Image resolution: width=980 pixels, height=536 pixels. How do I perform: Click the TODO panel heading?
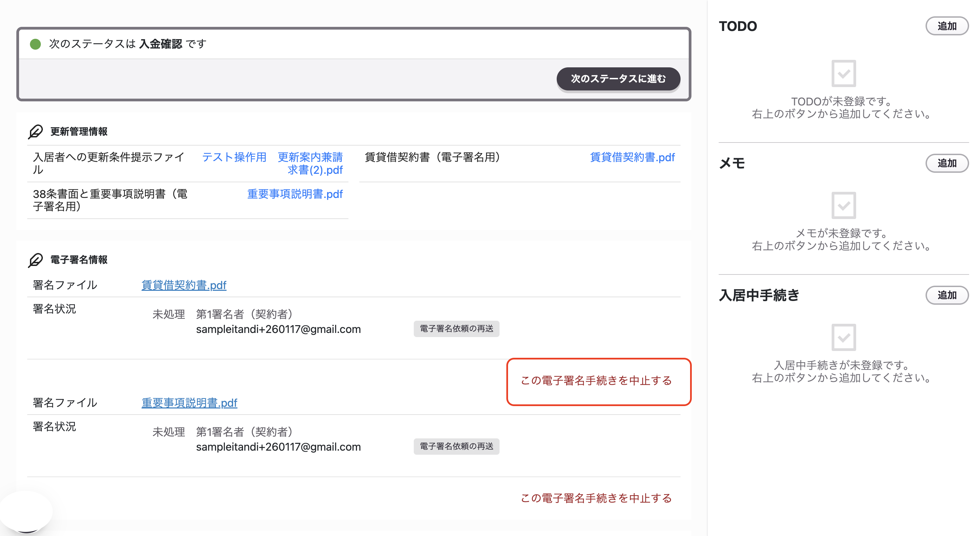(x=738, y=26)
